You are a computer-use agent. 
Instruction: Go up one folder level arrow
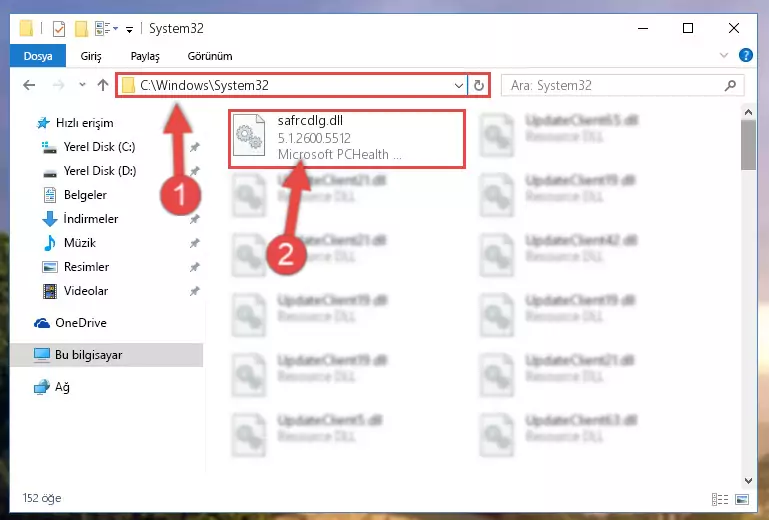tap(103, 85)
